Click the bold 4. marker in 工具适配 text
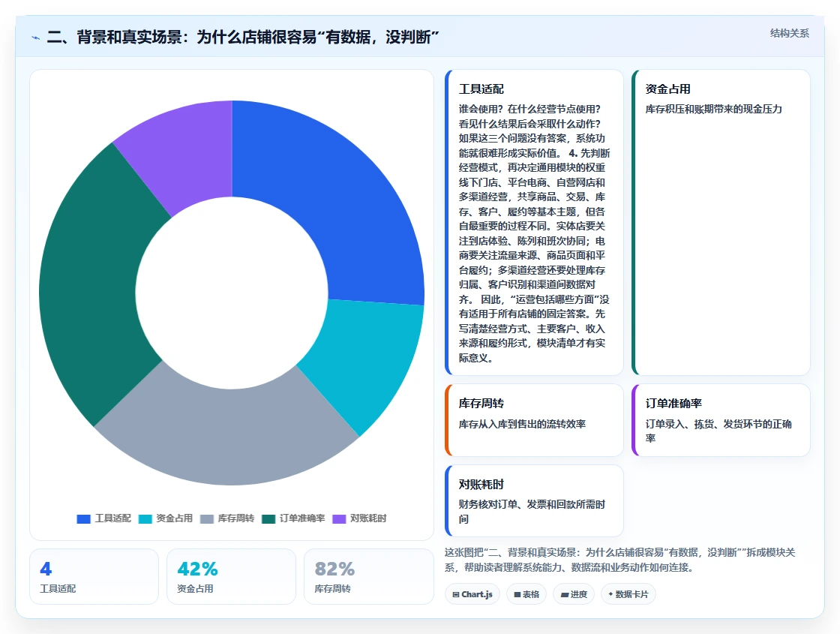This screenshot has width=840, height=634. click(573, 153)
